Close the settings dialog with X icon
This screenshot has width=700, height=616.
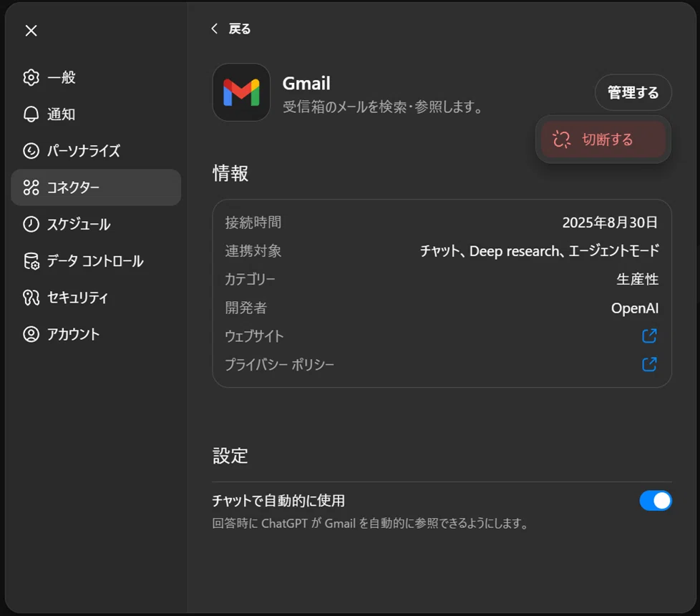pos(31,31)
